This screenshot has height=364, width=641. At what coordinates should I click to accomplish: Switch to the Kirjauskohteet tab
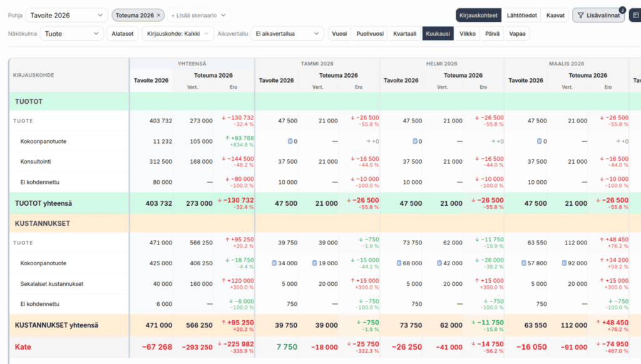[x=478, y=16]
